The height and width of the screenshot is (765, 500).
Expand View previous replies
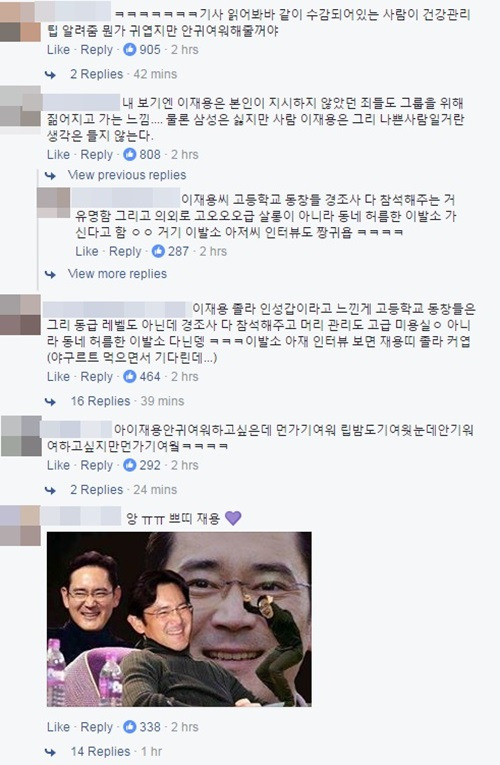[x=127, y=175]
